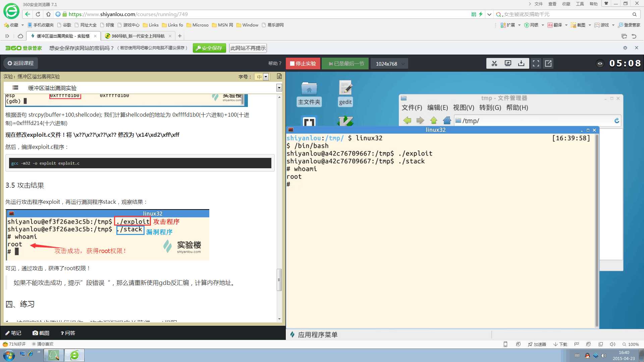The image size is (644, 362).
Task: Open the 登录管家 login manager in toolbar
Action: coord(629,25)
